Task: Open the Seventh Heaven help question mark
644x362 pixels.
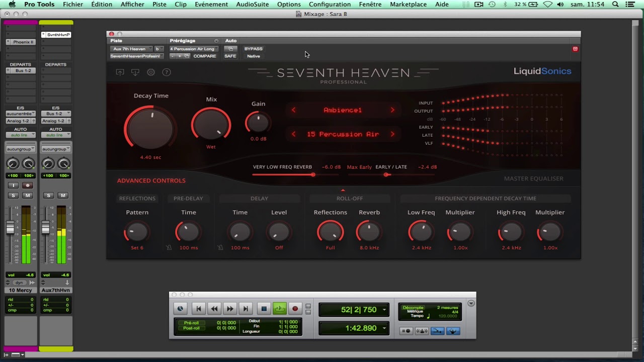Action: click(167, 72)
